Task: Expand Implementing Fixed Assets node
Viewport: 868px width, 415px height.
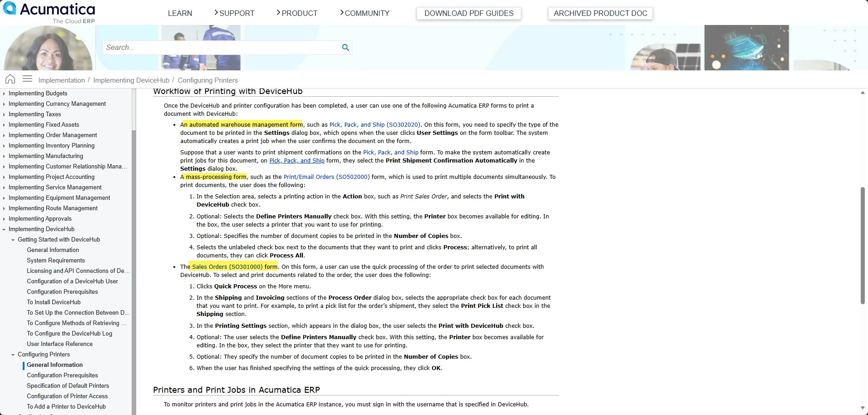Action: pos(4,125)
